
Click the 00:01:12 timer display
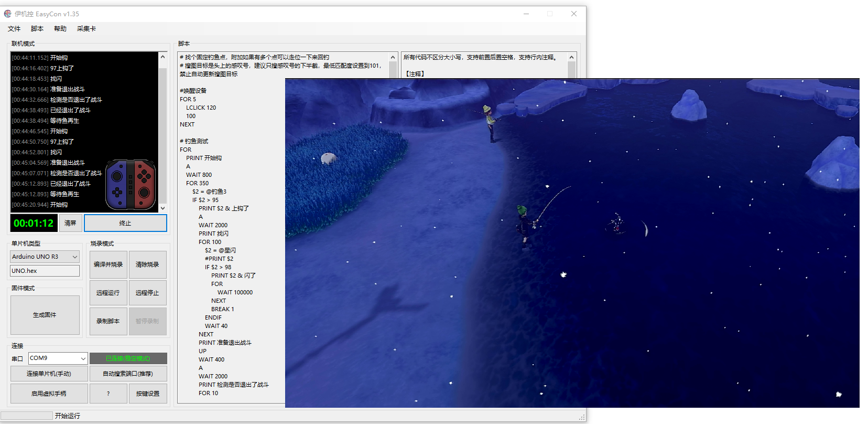pyautogui.click(x=34, y=223)
